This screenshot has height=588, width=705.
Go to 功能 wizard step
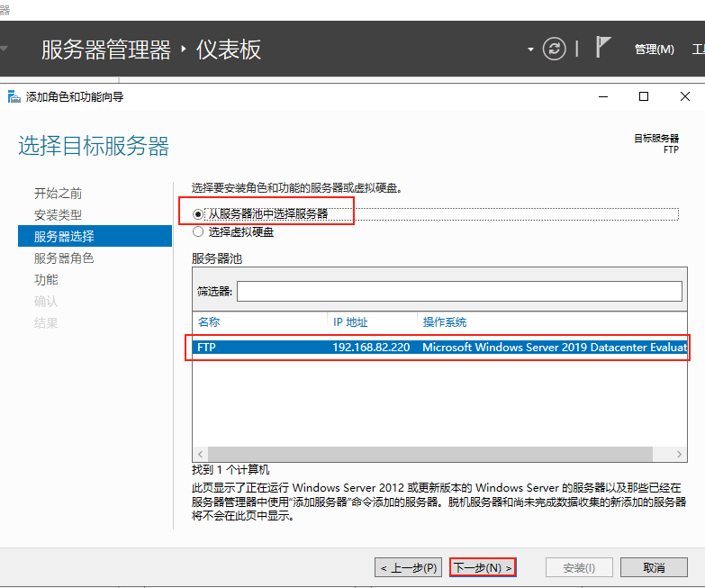46,280
